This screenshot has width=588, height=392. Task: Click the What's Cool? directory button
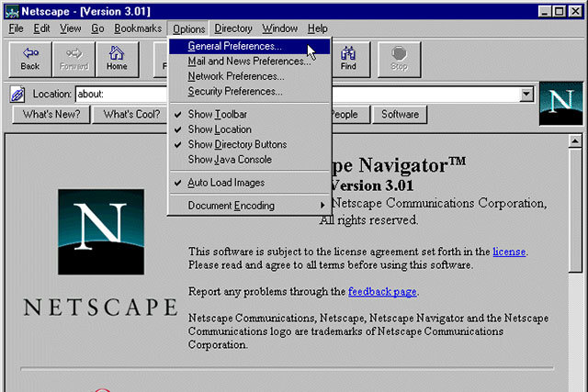[131, 115]
